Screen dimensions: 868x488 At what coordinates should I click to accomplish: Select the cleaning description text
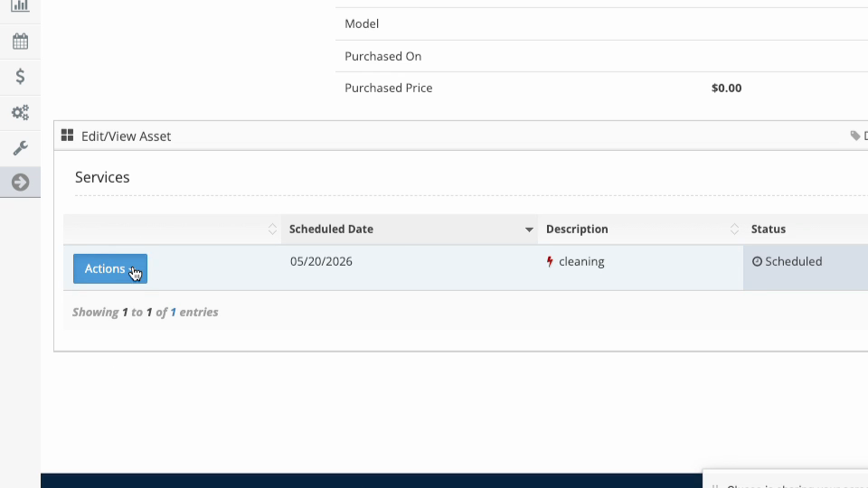(x=581, y=261)
